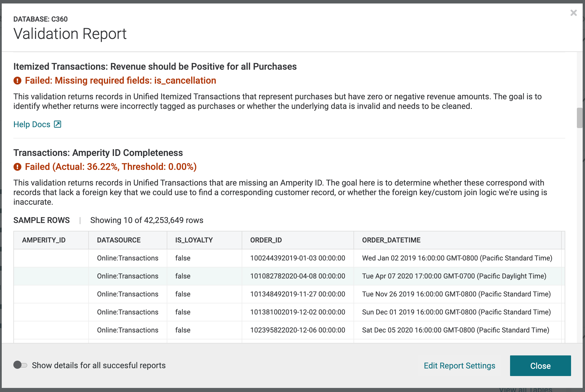Click the DATABASE: C360 label

pyautogui.click(x=40, y=19)
